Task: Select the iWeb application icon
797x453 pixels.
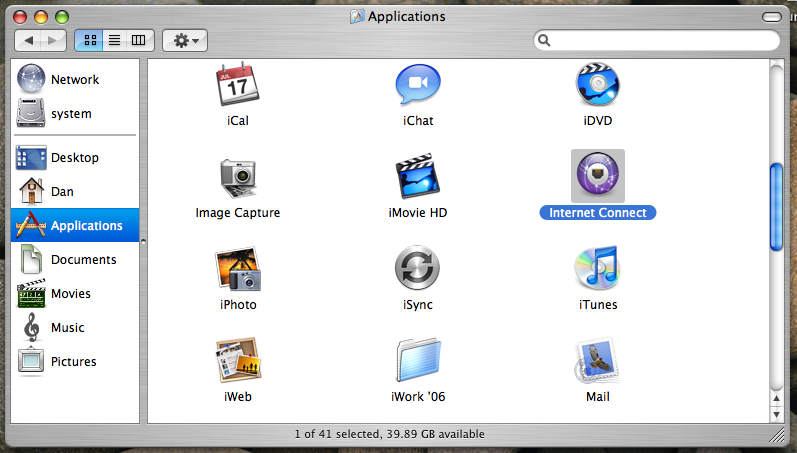Action: [238, 361]
